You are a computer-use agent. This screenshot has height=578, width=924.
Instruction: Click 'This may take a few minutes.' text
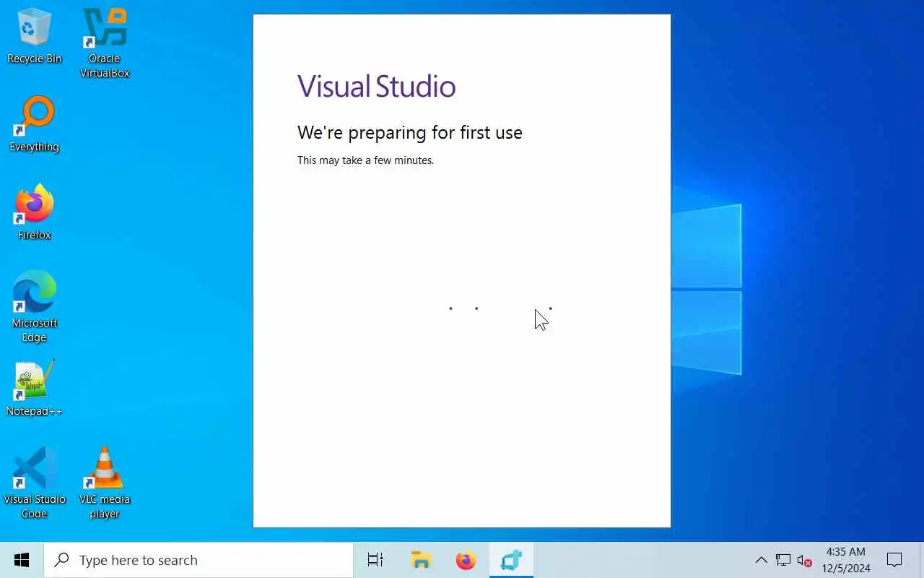click(365, 160)
